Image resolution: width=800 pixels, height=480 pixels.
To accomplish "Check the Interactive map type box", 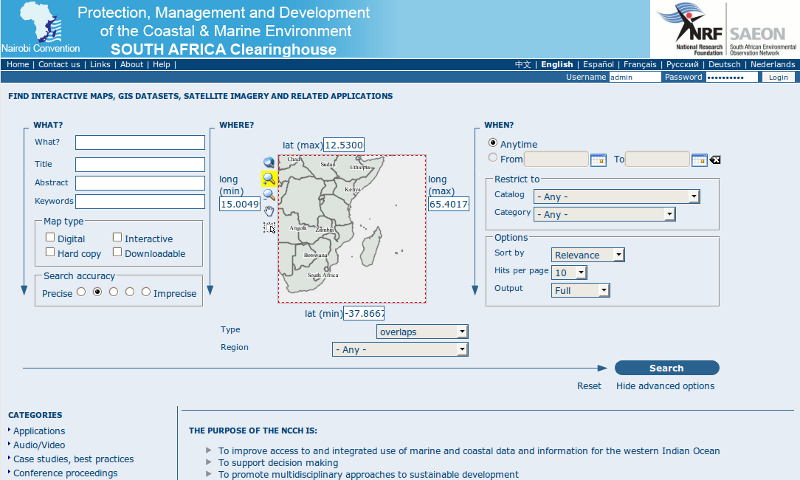I will [117, 237].
